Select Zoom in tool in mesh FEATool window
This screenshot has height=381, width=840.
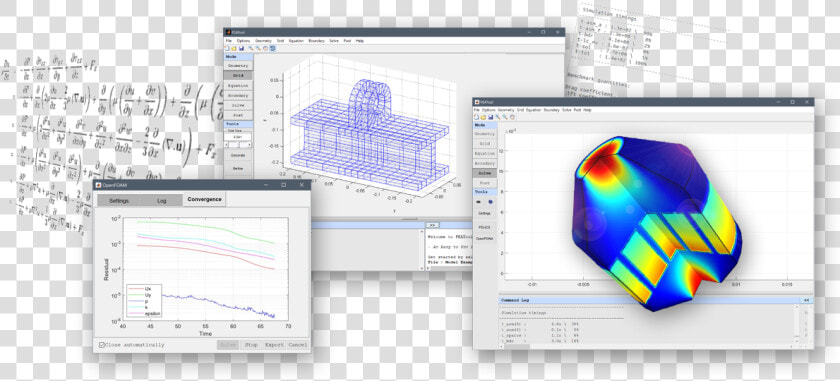click(251, 48)
